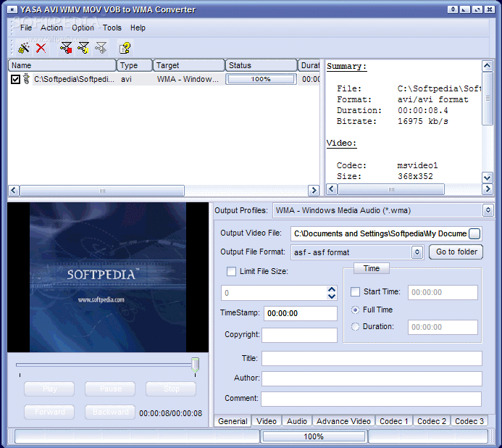This screenshot has width=502, height=448.
Task: Uncheck the C:\Softpedia file checkbox
Action: 15,79
